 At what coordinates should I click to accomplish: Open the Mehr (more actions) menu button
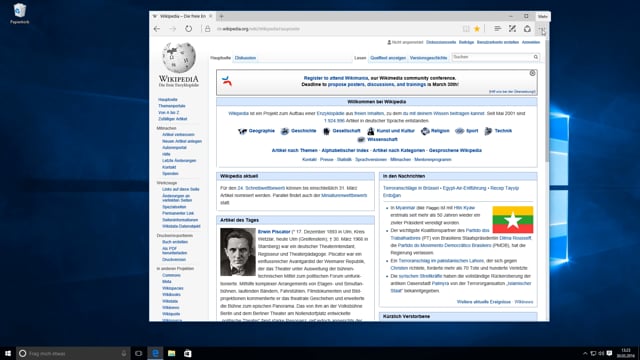(541, 29)
